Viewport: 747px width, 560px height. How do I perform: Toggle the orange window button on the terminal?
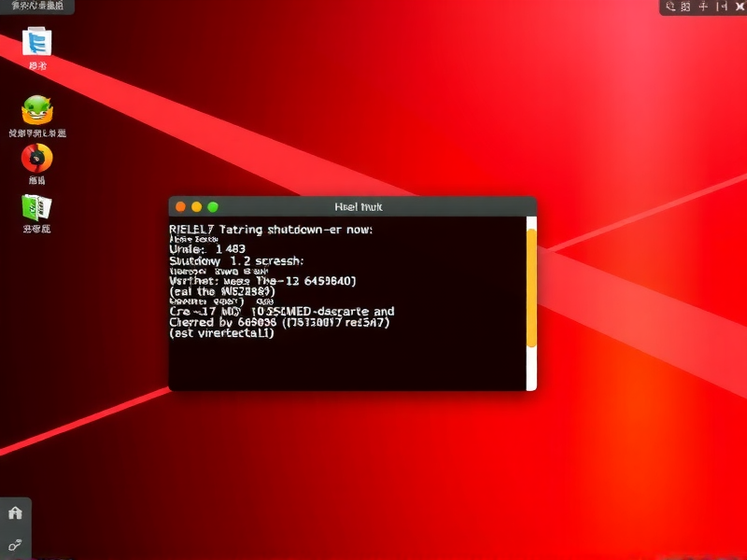click(180, 206)
